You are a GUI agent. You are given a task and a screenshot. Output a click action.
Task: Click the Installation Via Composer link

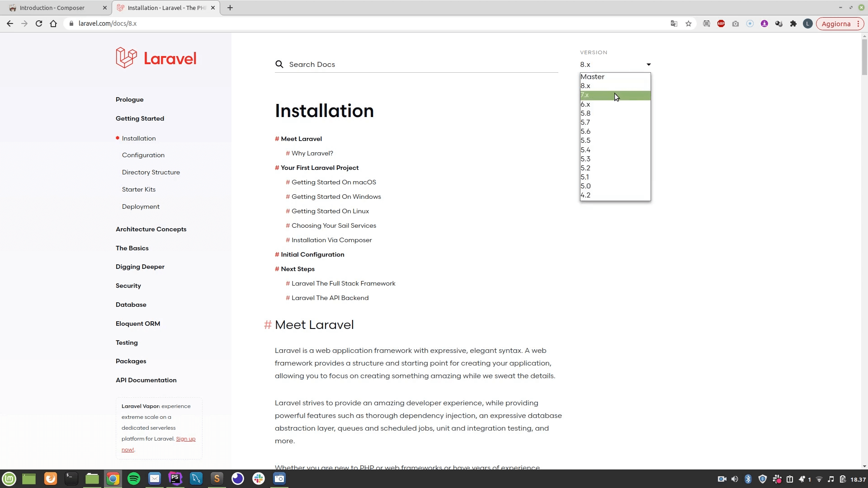click(x=331, y=239)
